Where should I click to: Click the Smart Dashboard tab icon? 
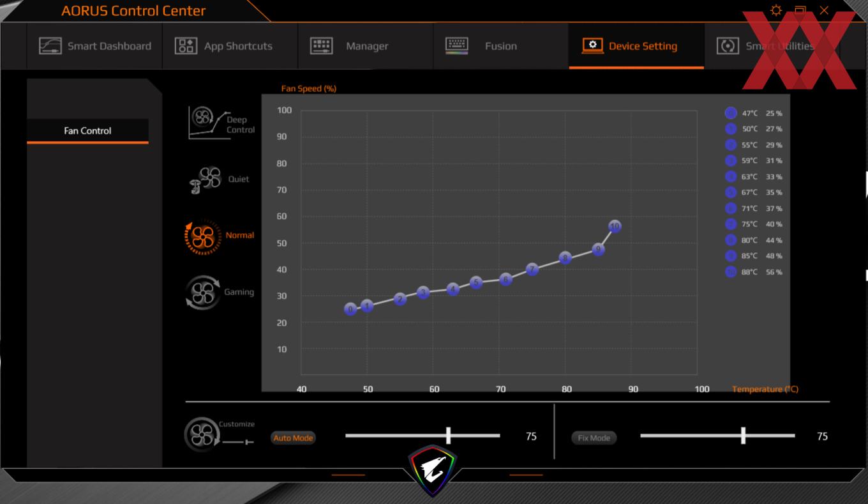(x=50, y=46)
